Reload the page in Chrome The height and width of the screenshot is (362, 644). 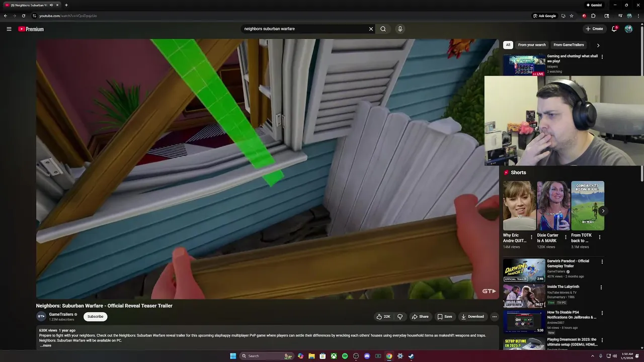point(24,16)
